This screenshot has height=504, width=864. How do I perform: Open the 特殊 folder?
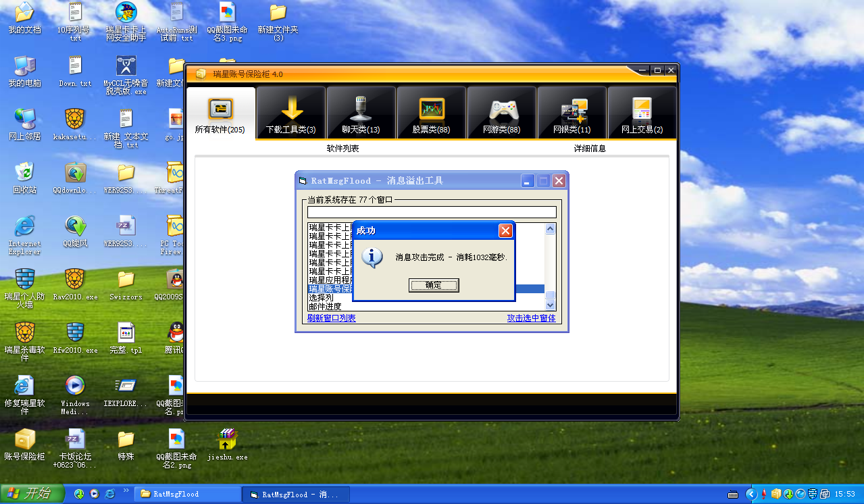[x=126, y=444]
